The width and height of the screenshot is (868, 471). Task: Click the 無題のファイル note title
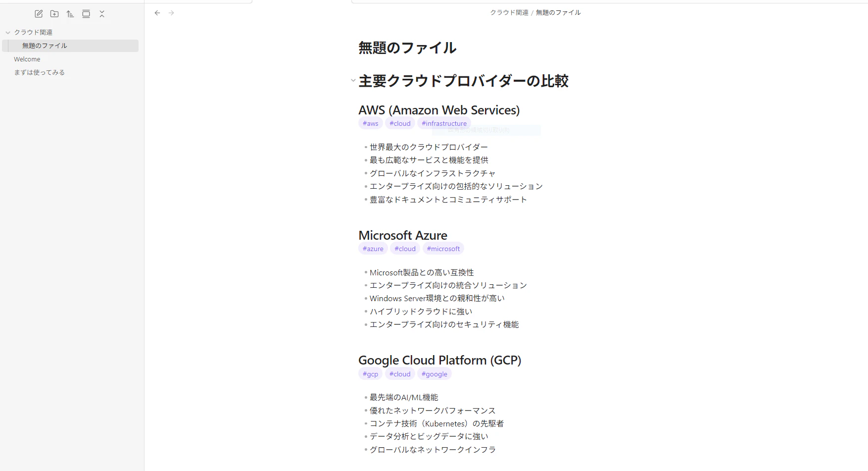[407, 48]
